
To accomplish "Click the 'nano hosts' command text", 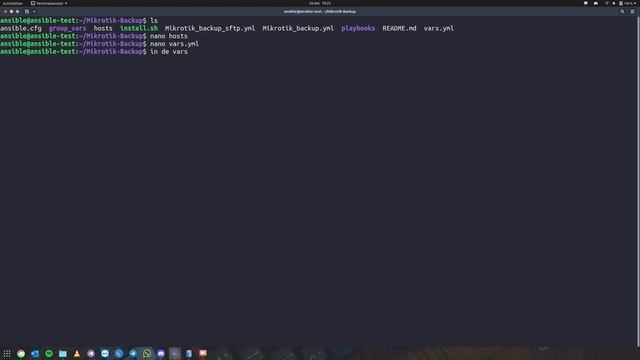I will coord(169,36).
